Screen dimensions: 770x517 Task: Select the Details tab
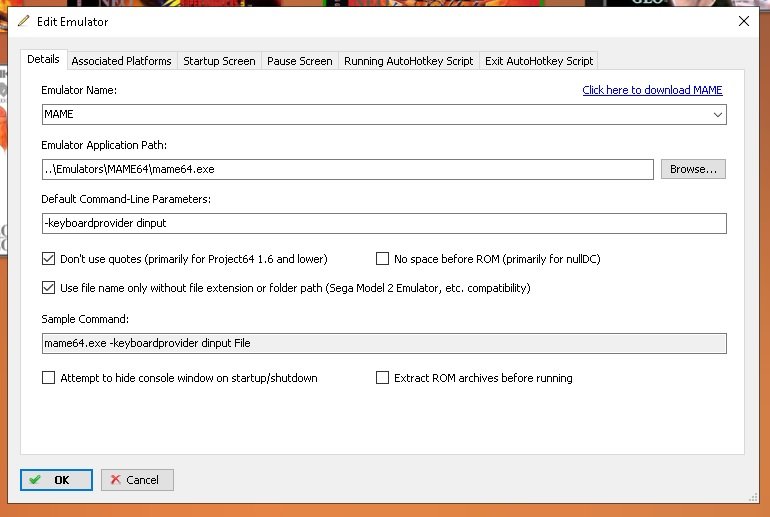click(x=43, y=59)
